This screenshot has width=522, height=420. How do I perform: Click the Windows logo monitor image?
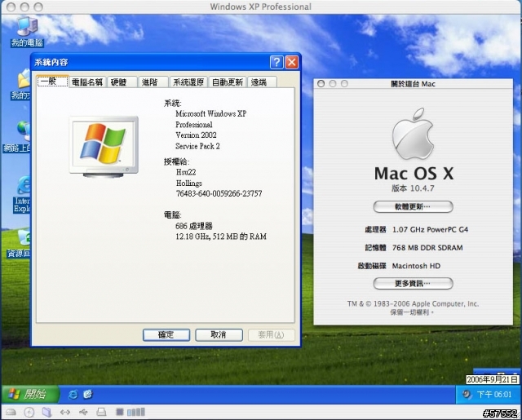tap(104, 147)
